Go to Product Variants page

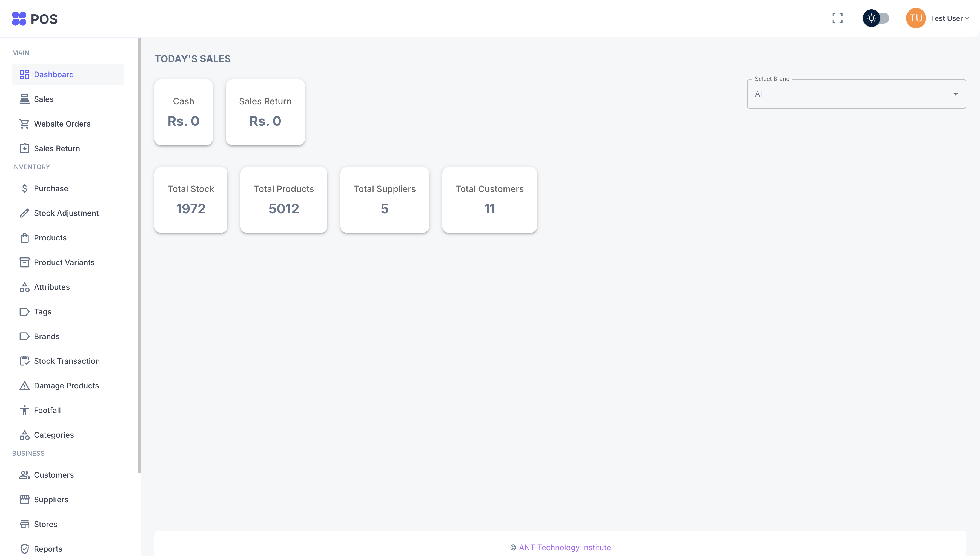coord(64,262)
